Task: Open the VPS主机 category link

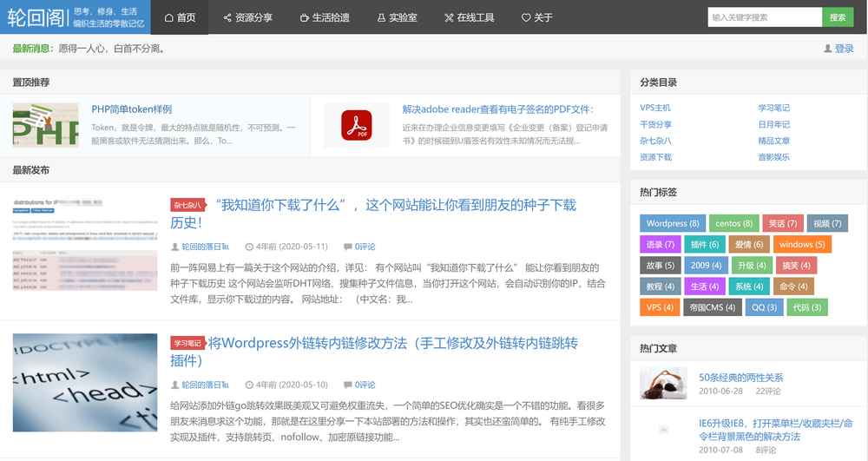Action: pos(655,108)
